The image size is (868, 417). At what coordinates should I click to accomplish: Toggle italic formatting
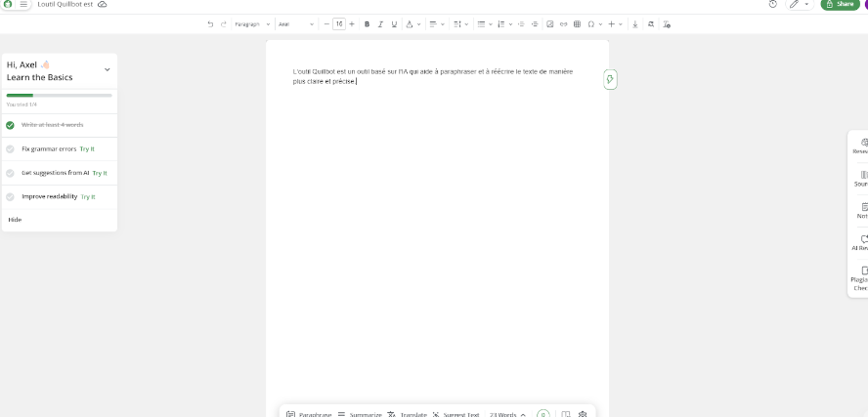pyautogui.click(x=380, y=24)
